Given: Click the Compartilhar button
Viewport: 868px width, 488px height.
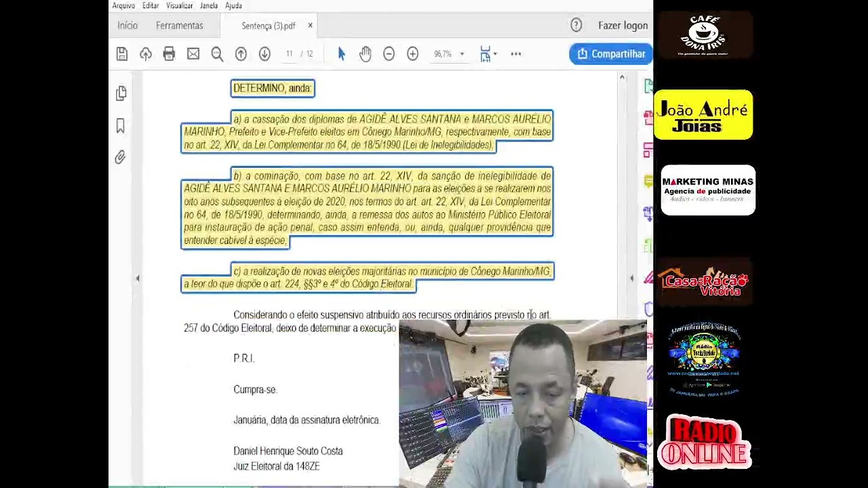Looking at the screenshot, I should click(611, 54).
